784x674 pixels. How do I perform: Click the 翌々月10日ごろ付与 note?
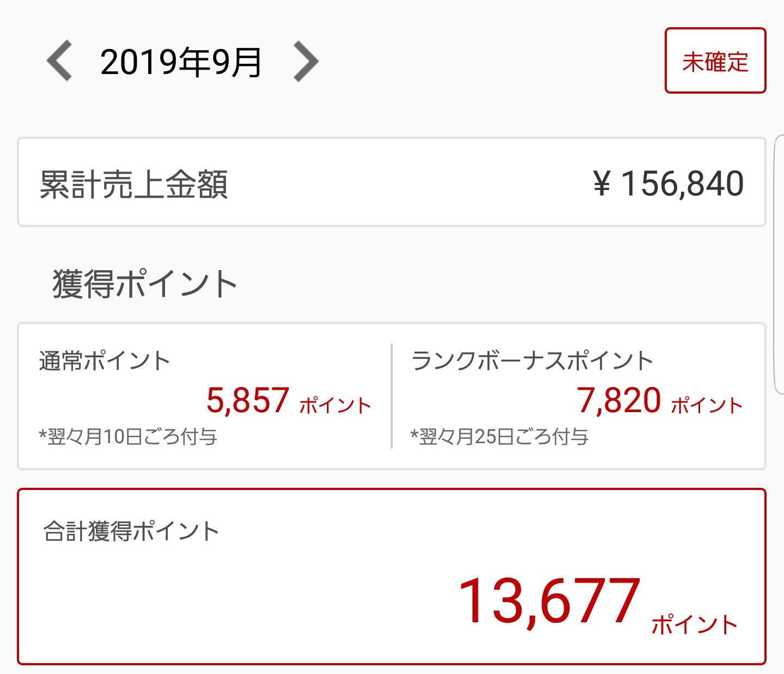point(128,437)
